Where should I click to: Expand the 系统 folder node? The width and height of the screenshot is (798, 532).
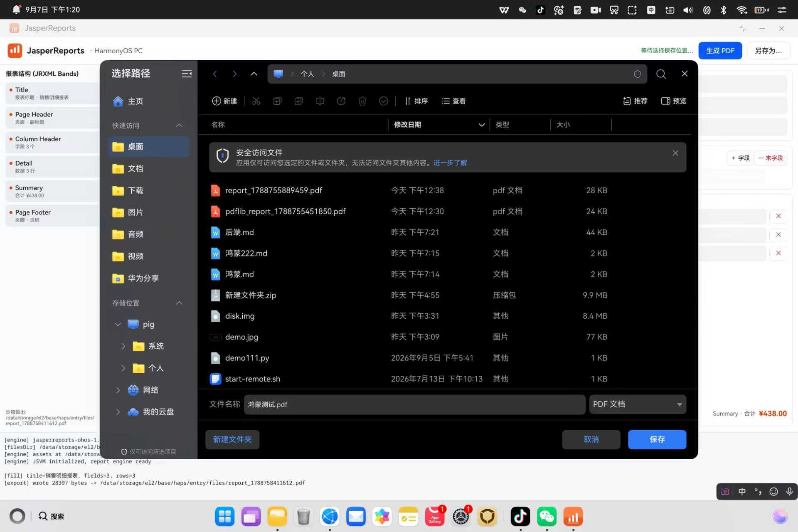[x=123, y=346]
